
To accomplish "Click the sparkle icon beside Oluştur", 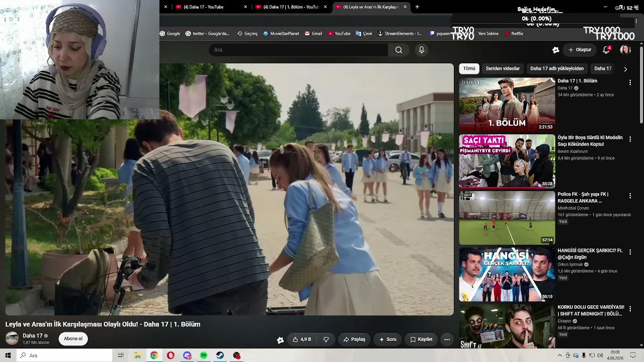I will click(555, 50).
